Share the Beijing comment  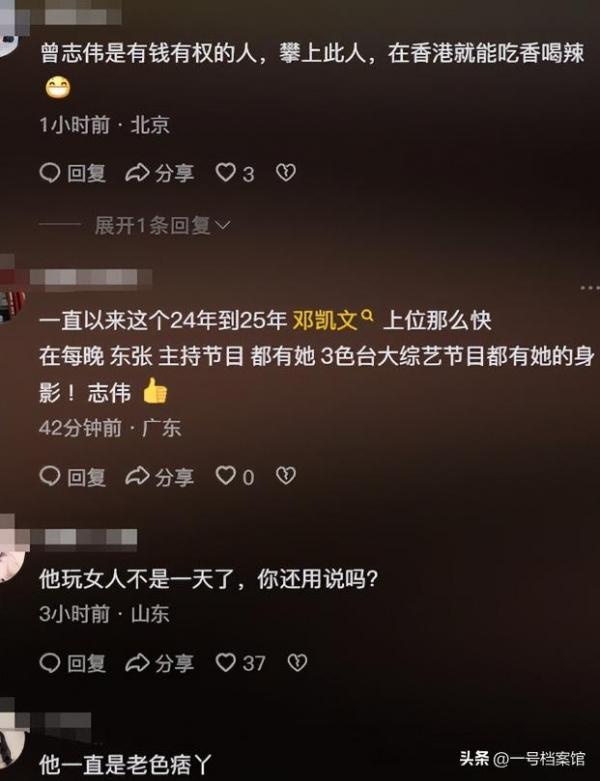point(159,173)
